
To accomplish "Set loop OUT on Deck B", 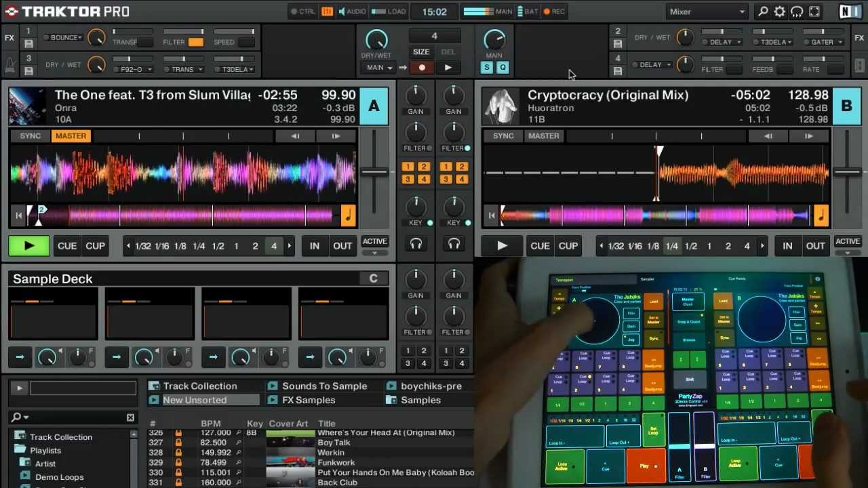I will point(815,246).
